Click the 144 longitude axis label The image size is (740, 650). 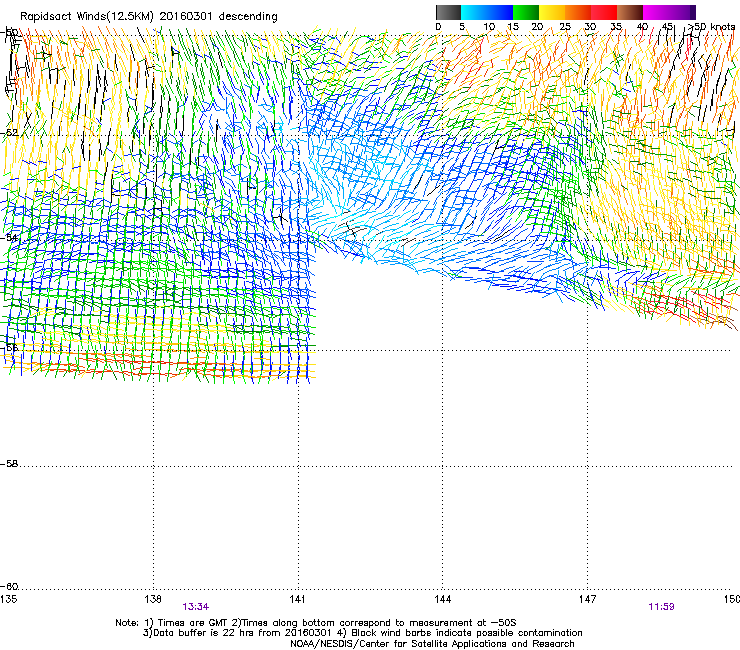click(x=443, y=599)
